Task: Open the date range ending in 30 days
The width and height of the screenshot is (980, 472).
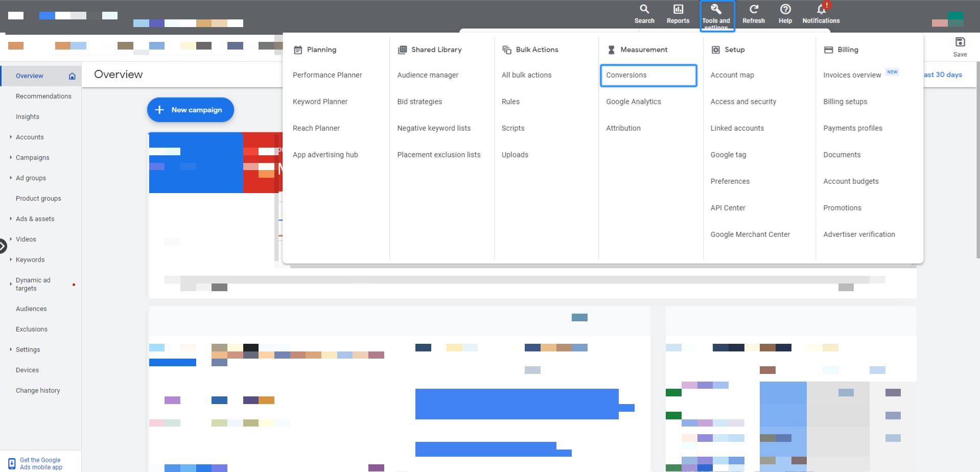Action: 943,75
